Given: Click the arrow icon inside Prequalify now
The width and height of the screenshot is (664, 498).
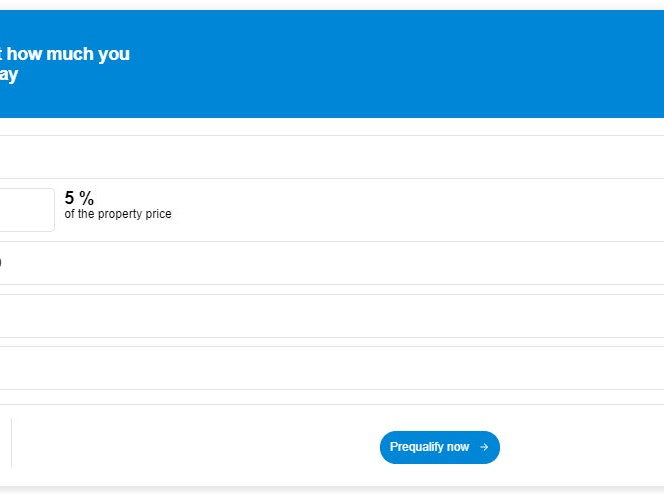Looking at the screenshot, I should click(484, 447).
